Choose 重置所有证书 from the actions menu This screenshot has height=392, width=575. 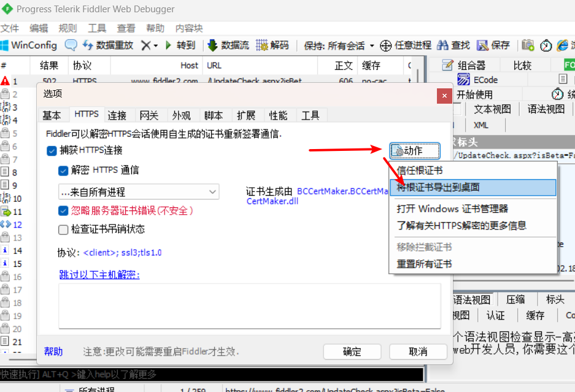point(473,264)
